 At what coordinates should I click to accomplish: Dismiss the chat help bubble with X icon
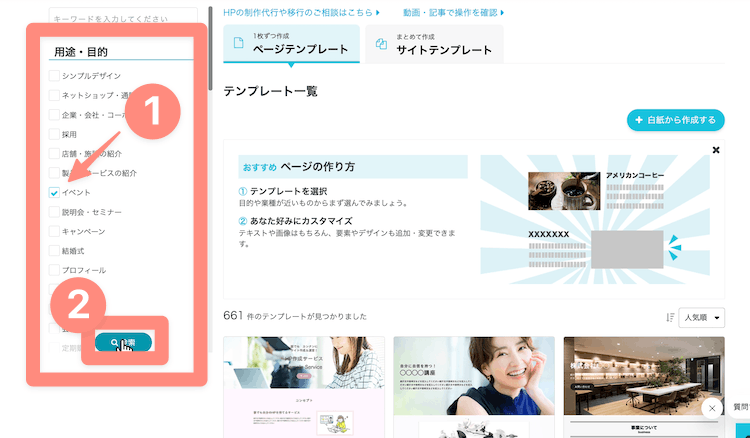712,408
